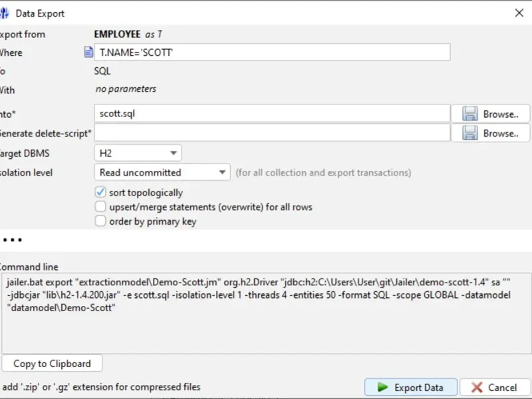Image resolution: width=532 pixels, height=399 pixels.
Task: Click the EMPLOYEE table name label
Action: tap(117, 34)
